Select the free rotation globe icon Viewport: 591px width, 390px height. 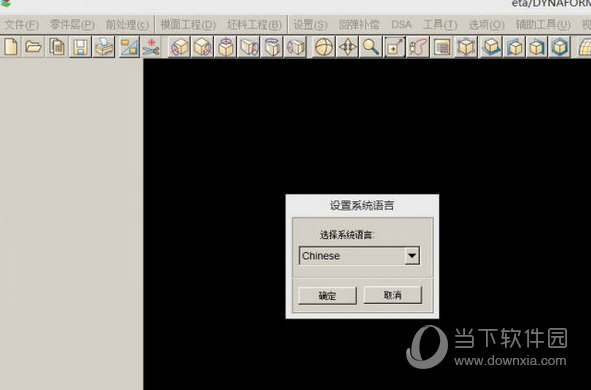[x=324, y=47]
